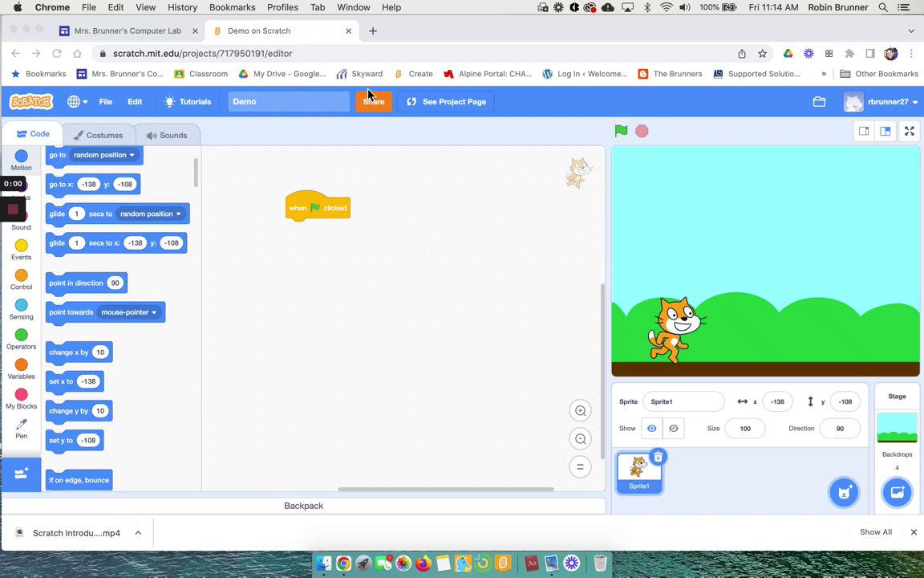Viewport: 924px width, 578px height.
Task: Open macOS Spotlight search icon
Action: click(x=883, y=7)
